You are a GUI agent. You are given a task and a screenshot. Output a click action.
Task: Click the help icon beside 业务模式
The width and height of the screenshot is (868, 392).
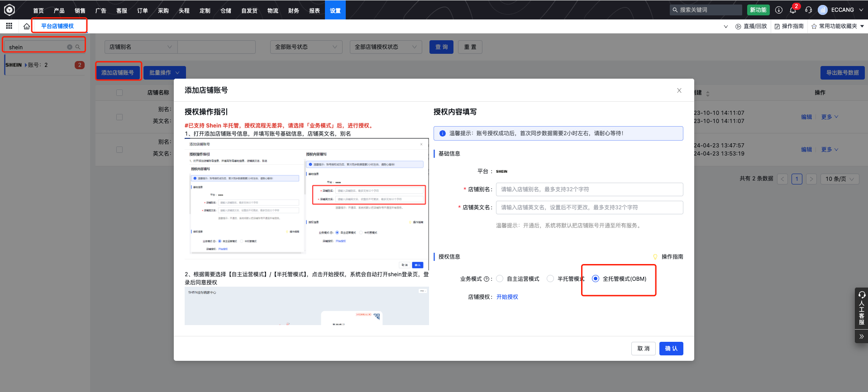click(486, 279)
